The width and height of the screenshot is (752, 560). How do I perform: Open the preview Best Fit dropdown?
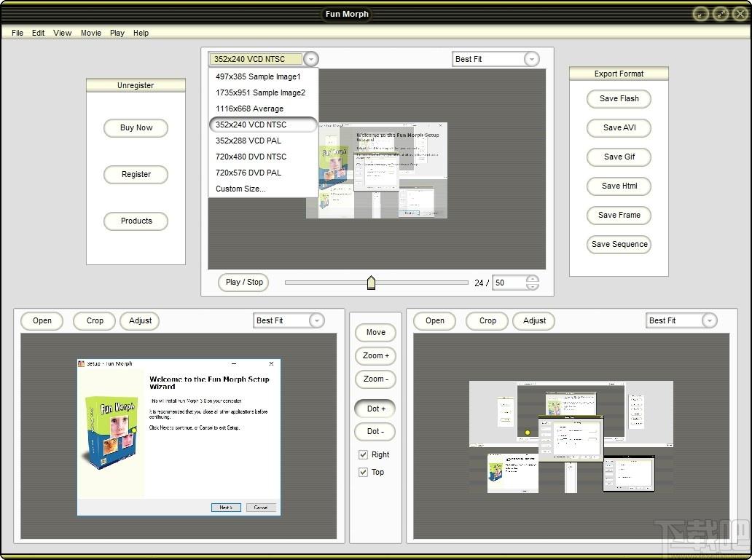531,59
